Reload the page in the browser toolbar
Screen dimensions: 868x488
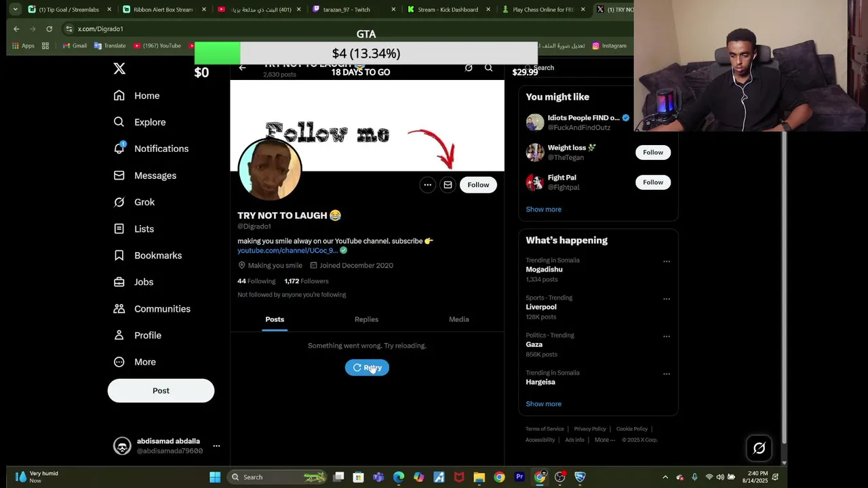pyautogui.click(x=49, y=29)
